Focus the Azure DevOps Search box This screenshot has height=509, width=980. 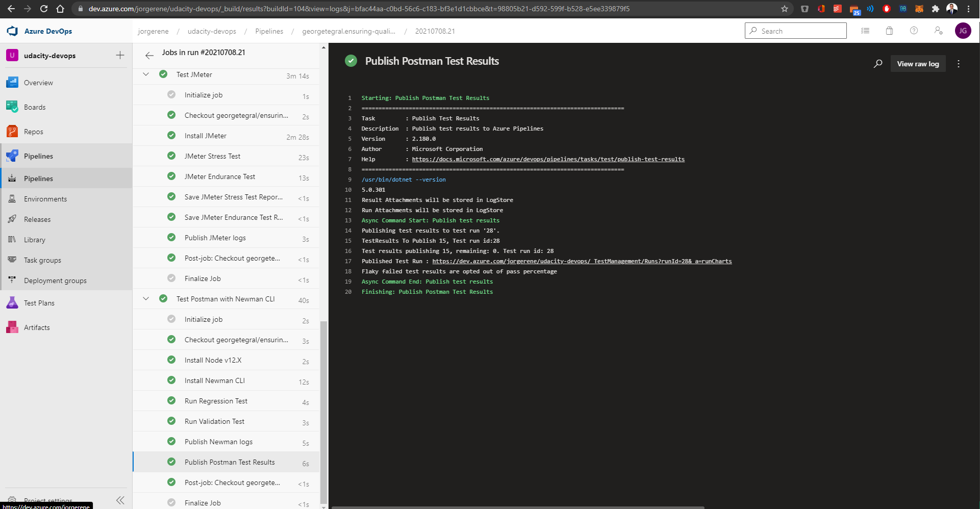[x=796, y=31]
